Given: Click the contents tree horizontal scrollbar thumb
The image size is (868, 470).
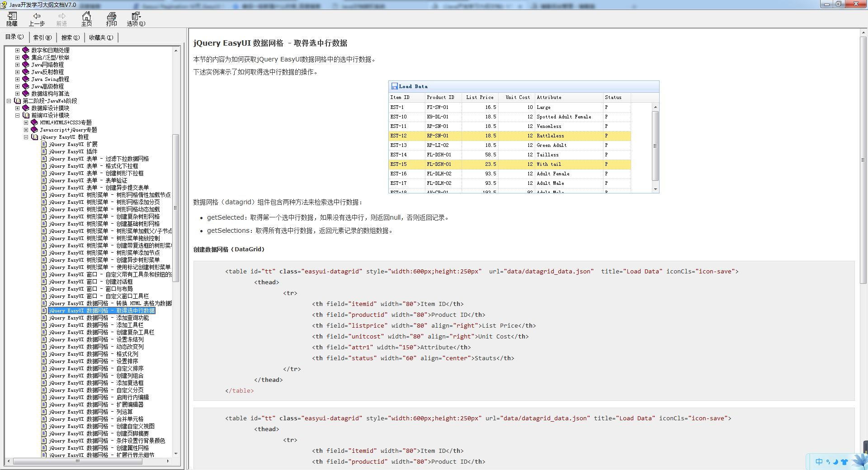Looking at the screenshot, I should pyautogui.click(x=77, y=461).
